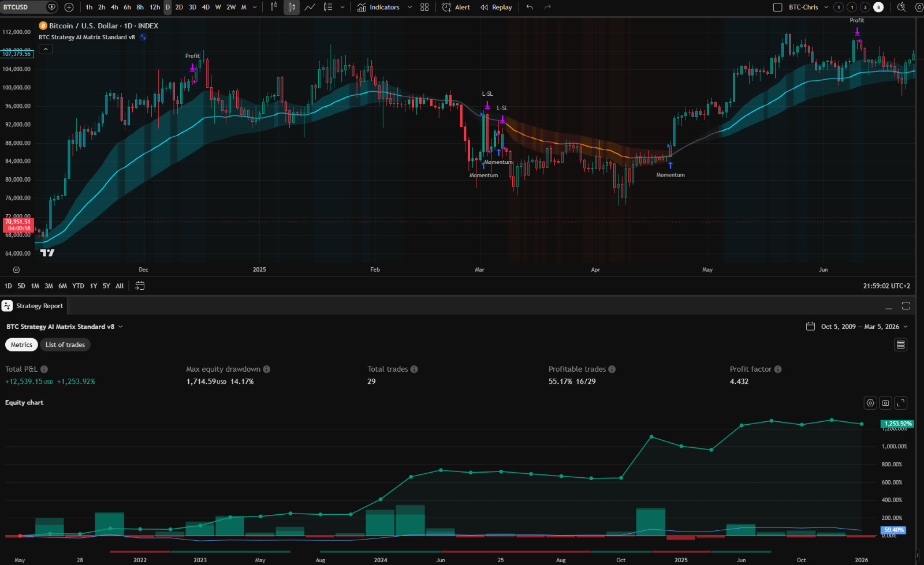Show info for Total trades
The image size is (924, 565).
click(414, 369)
